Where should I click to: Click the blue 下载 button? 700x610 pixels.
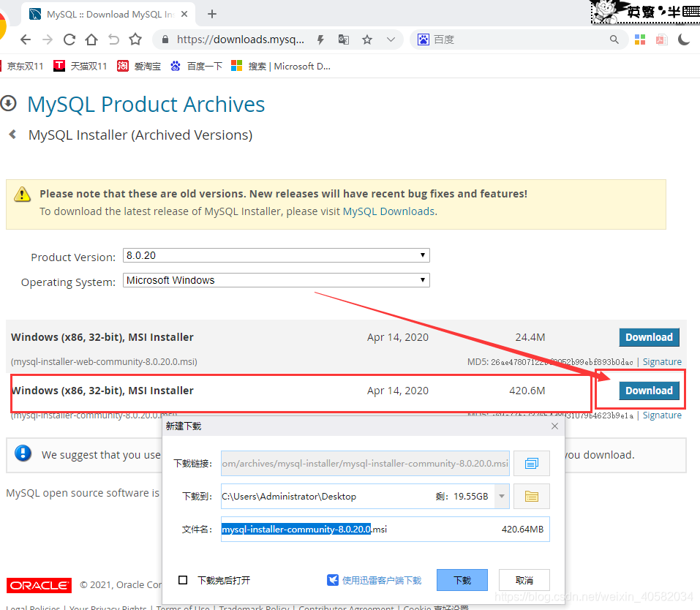pos(462,580)
